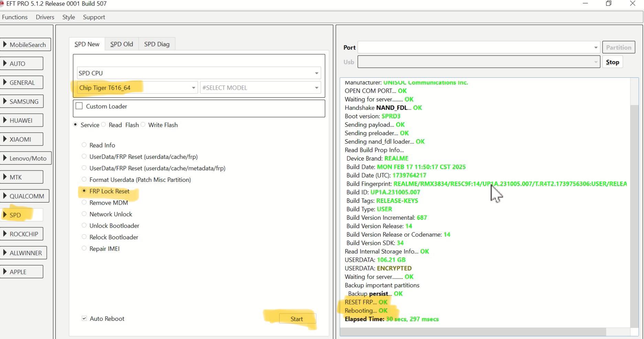Toggle the Auto Reboot checkbox
Image resolution: width=644 pixels, height=339 pixels.
84,318
